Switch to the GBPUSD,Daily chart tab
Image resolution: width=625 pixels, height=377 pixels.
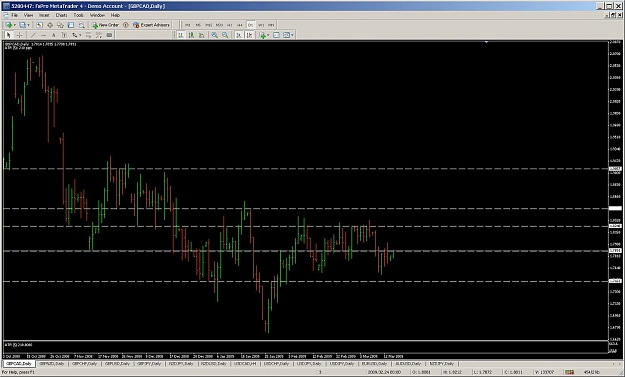click(117, 364)
